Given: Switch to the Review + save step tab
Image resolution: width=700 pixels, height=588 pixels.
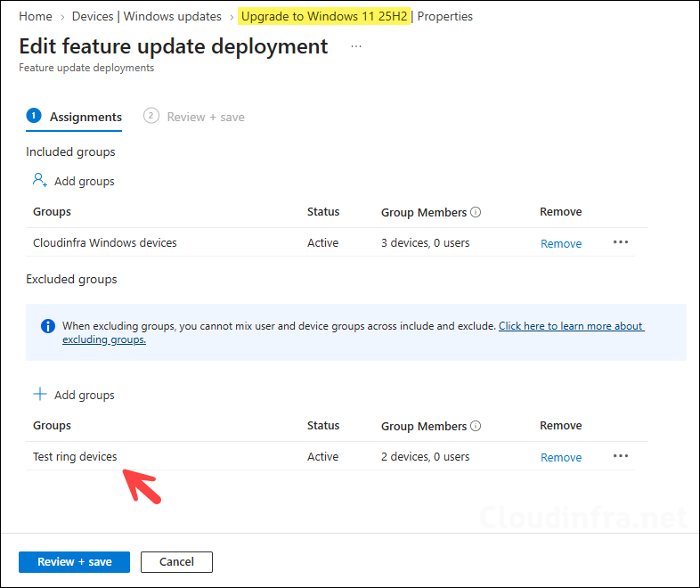Looking at the screenshot, I should (194, 117).
